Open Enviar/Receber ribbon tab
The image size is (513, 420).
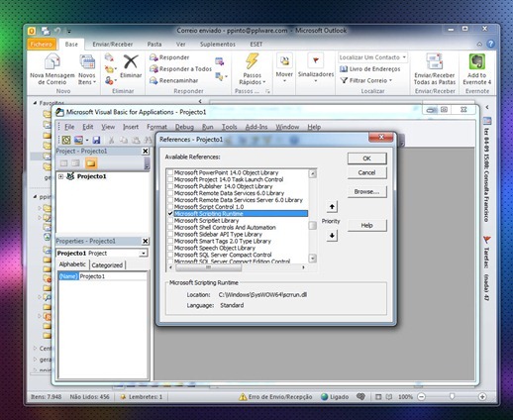point(113,45)
